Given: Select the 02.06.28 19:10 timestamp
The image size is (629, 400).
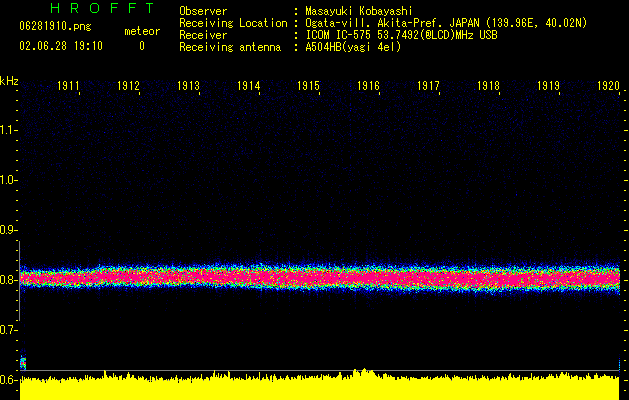Looking at the screenshot, I should (60, 46).
